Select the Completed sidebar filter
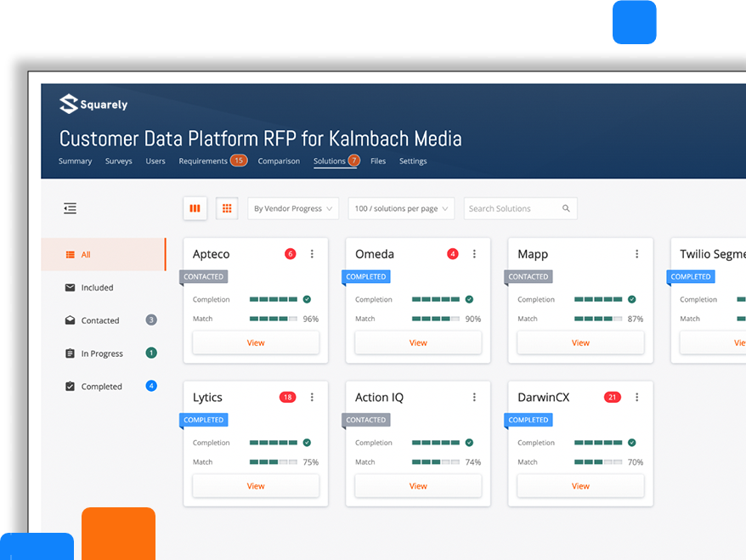Viewport: 746px width, 560px height. pos(104,387)
